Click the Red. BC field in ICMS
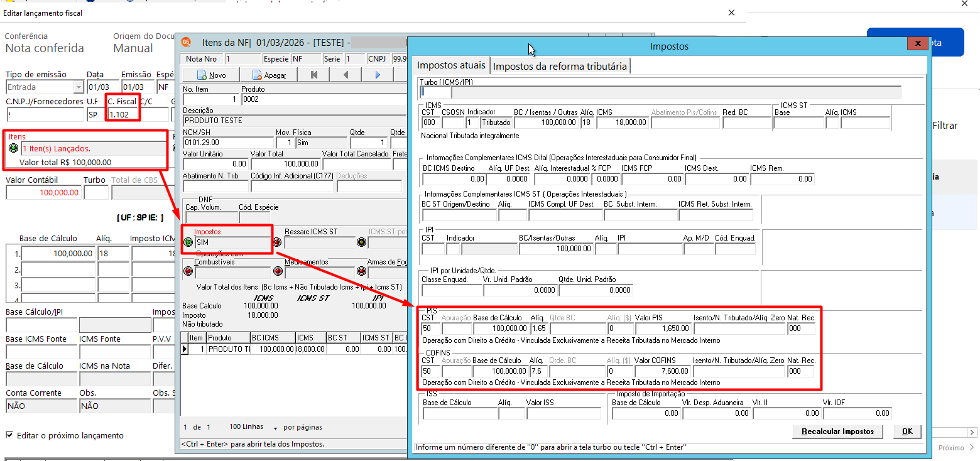 pos(746,123)
